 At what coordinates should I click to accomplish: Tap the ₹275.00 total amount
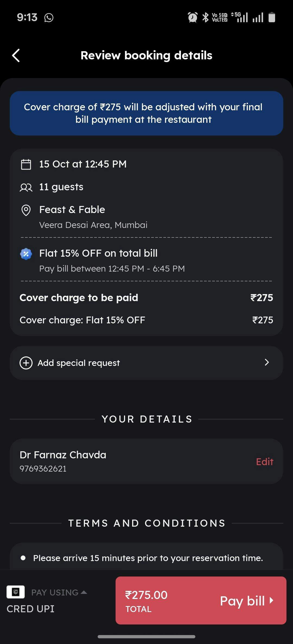click(x=146, y=595)
